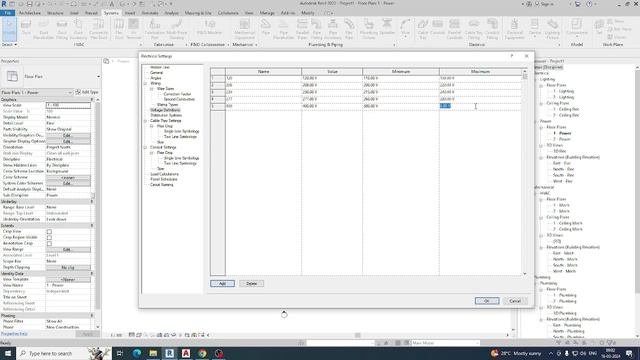Switch to the Insert ribbon tab
The image size is (640, 360).
click(130, 13)
